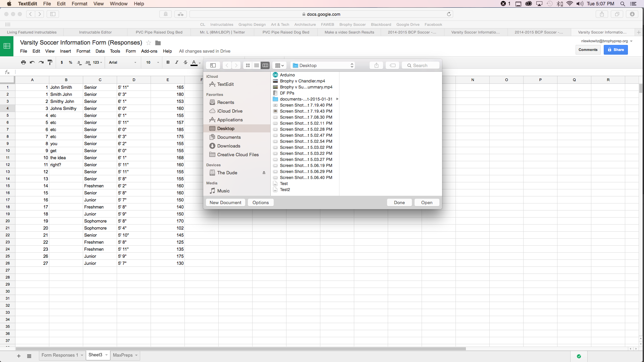
Task: Switch file dialog to column view
Action: [x=265, y=65]
